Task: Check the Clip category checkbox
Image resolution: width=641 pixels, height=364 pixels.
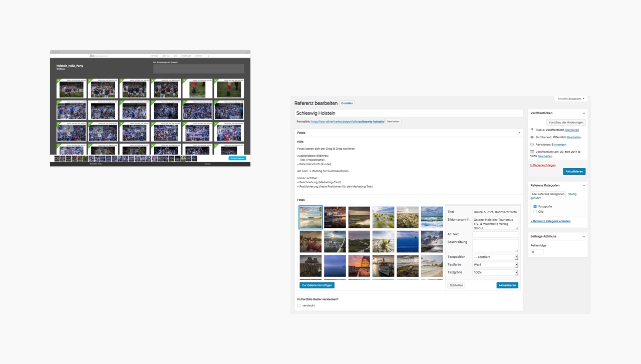Action: (535, 212)
